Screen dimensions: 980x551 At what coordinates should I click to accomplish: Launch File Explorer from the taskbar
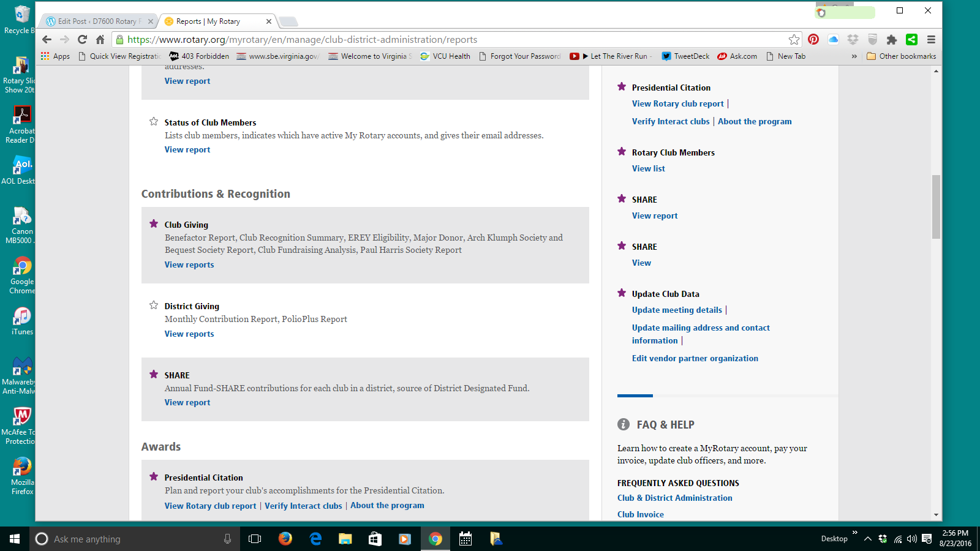(345, 539)
